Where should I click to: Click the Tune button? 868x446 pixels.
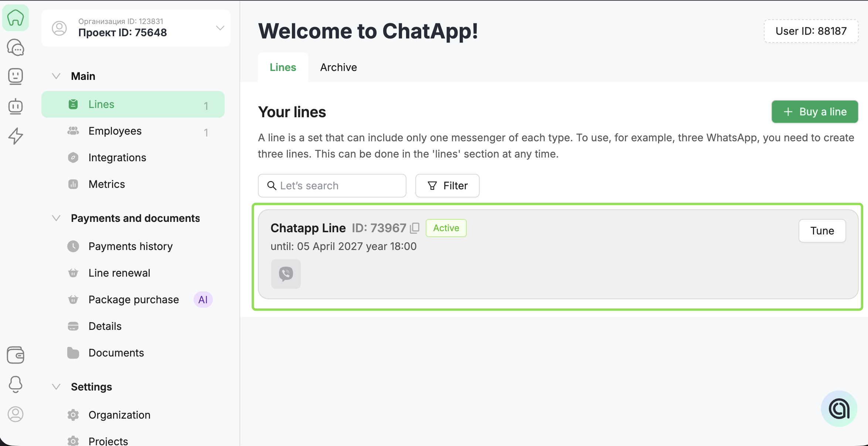click(822, 231)
